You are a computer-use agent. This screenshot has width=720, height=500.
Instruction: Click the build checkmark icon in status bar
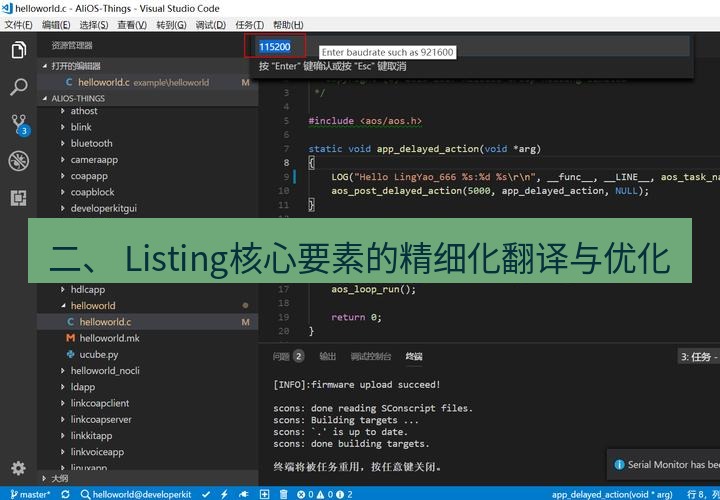point(206,494)
